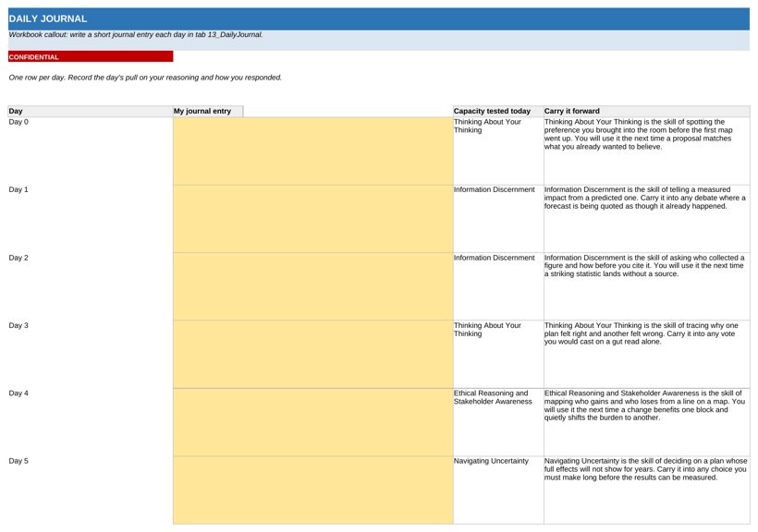Click the Day 4 journal entry field
758x532 pixels.
pyautogui.click(x=312, y=422)
